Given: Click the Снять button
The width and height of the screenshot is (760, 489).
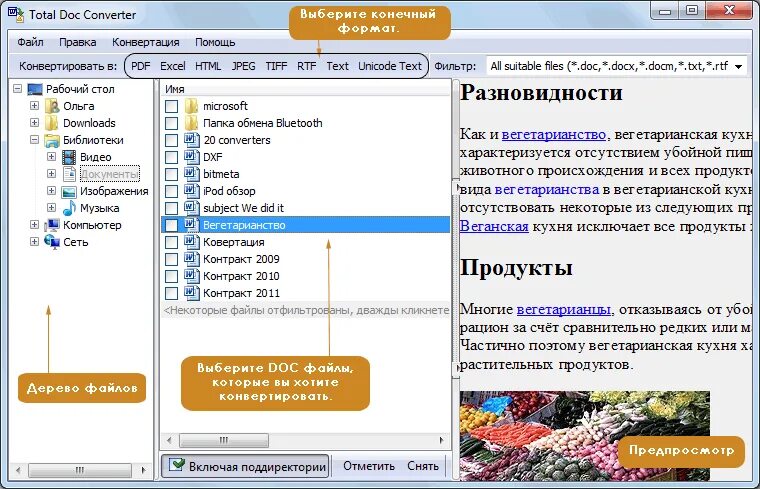Looking at the screenshot, I should pyautogui.click(x=423, y=466).
